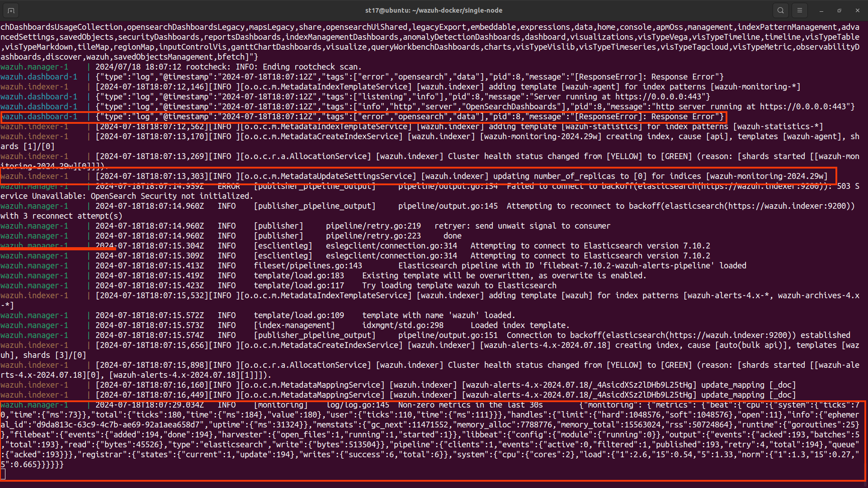Image resolution: width=868 pixels, height=488 pixels.
Task: Click the timestamp 2024-07-18T18:07:15.309Z
Action: [x=150, y=256]
